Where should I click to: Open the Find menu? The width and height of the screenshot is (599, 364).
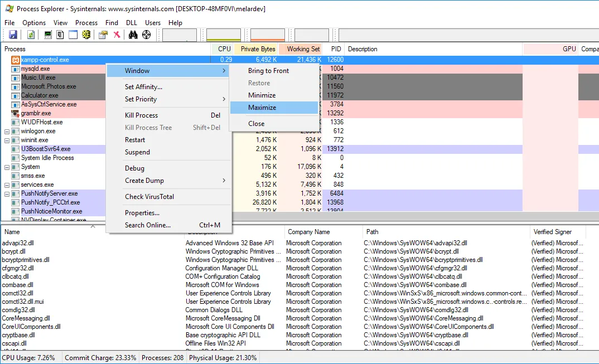(112, 23)
